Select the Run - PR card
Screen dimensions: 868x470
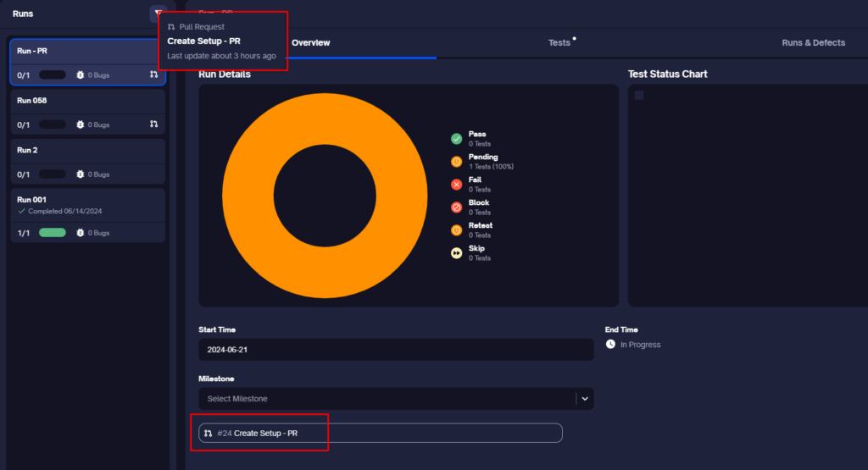tap(87, 62)
